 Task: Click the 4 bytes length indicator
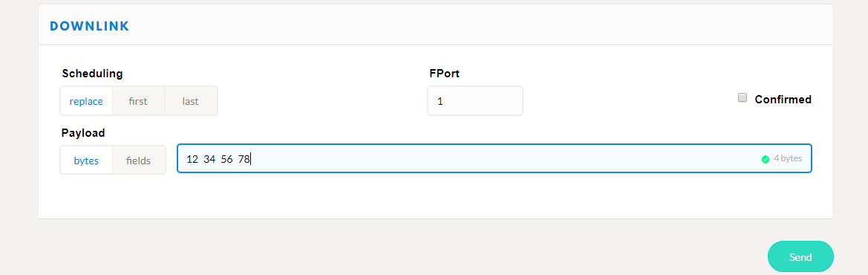pos(787,158)
